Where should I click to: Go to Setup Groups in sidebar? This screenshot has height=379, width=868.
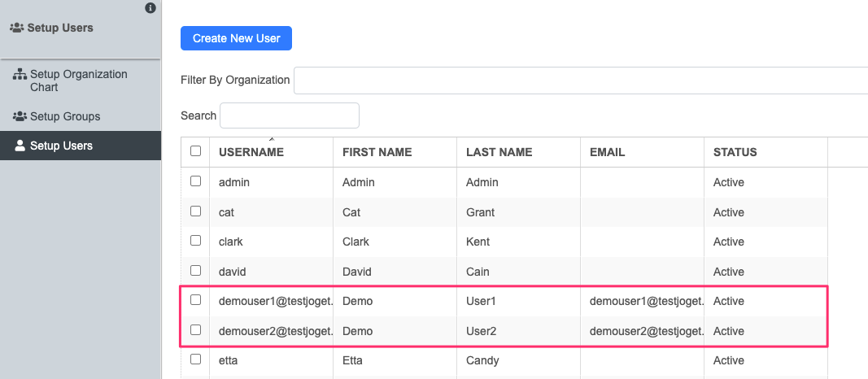click(65, 116)
